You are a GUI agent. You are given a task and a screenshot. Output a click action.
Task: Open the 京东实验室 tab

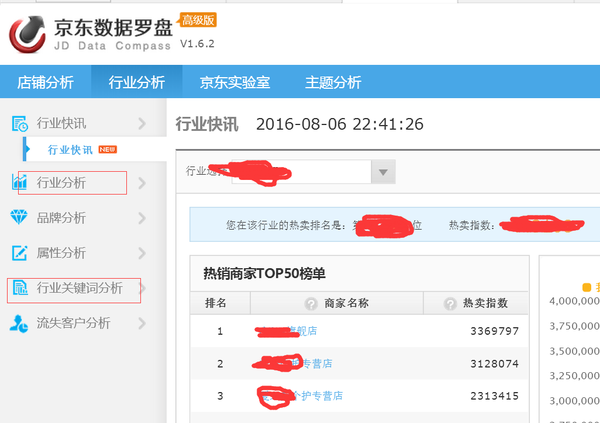[235, 82]
